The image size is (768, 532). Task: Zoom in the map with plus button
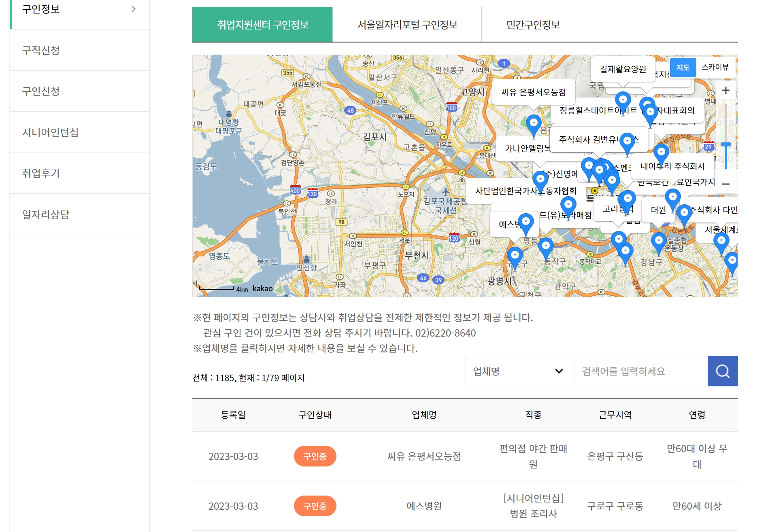(x=725, y=90)
